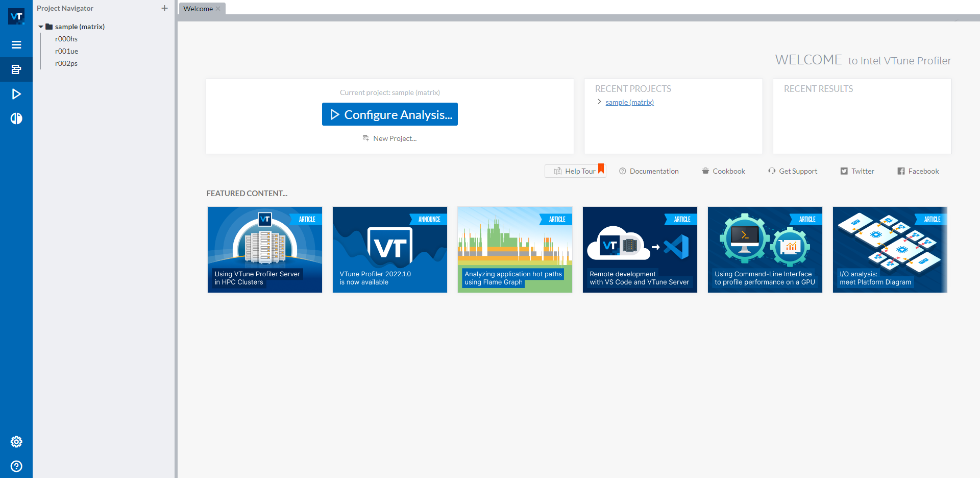Open the help question mark icon

point(16,466)
